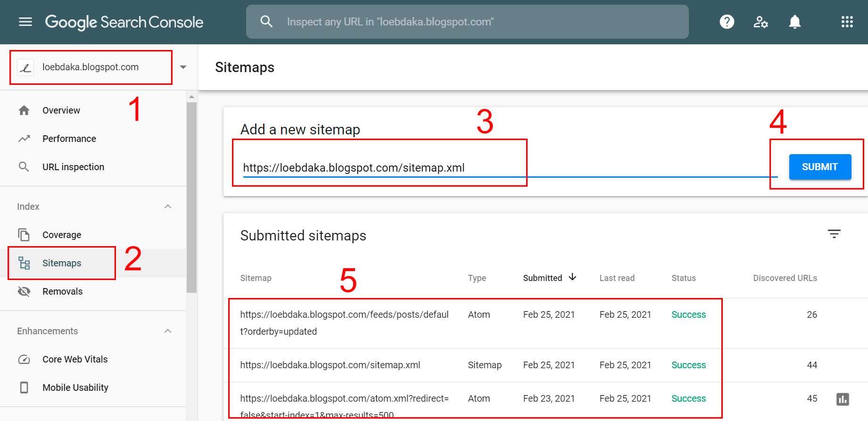
Task: Sort by Discovered URLs column header
Action: [785, 278]
